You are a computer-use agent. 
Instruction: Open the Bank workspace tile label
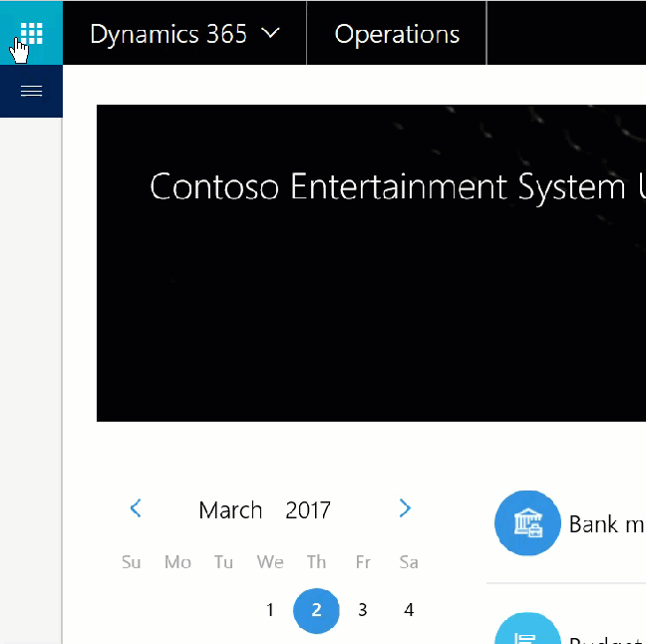(606, 523)
